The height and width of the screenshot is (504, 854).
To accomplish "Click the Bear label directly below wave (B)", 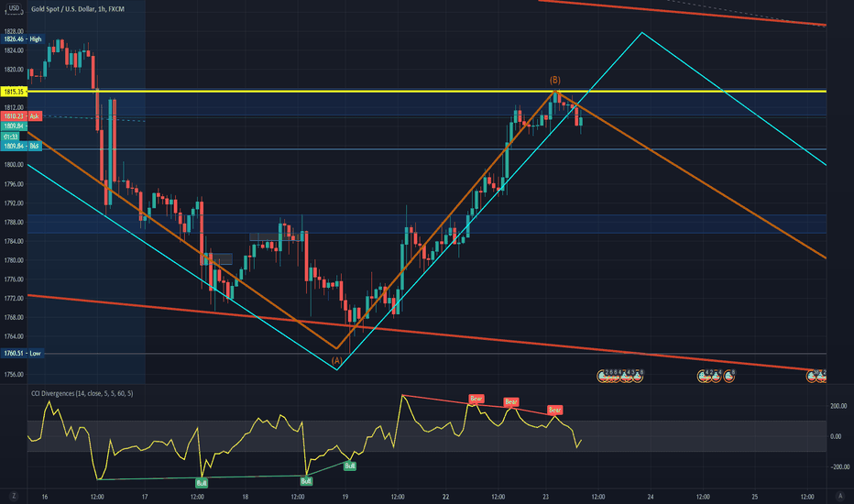I will click(554, 410).
